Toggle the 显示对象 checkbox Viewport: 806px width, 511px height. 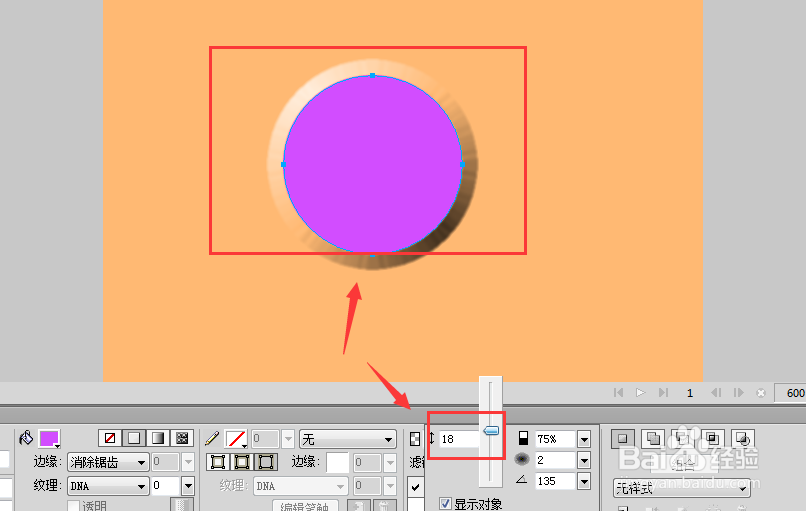tap(446, 503)
